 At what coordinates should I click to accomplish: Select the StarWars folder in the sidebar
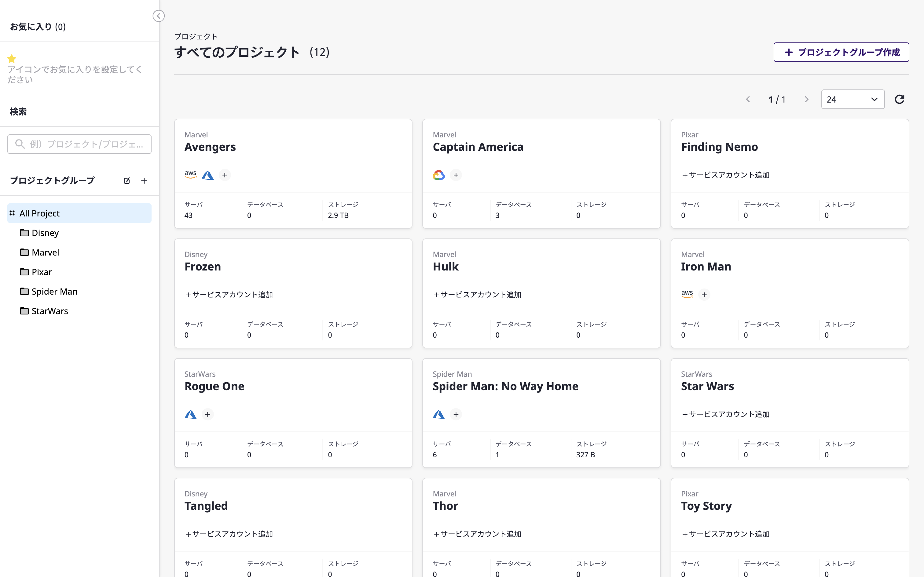(x=49, y=311)
